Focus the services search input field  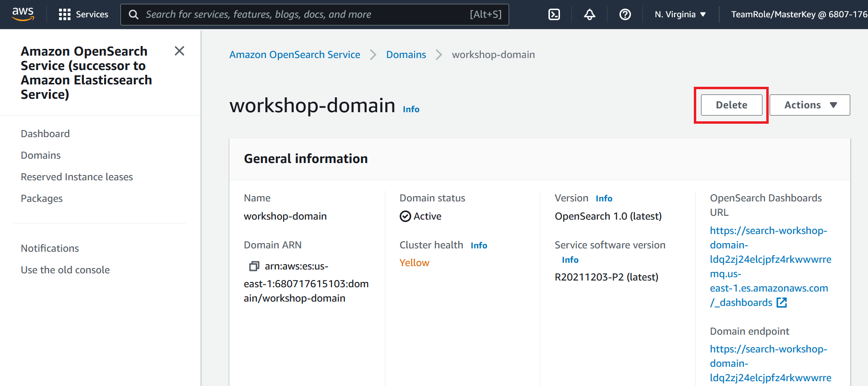pyautogui.click(x=314, y=14)
